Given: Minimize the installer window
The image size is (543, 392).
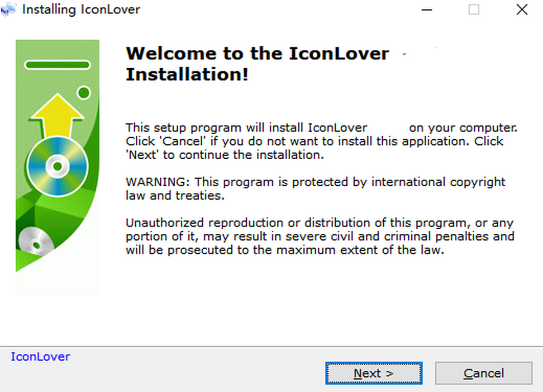Looking at the screenshot, I should pos(425,9).
